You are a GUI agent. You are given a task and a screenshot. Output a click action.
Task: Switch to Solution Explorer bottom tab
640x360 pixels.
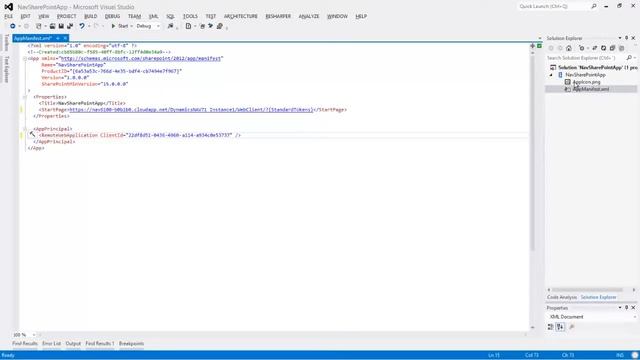pos(598,297)
